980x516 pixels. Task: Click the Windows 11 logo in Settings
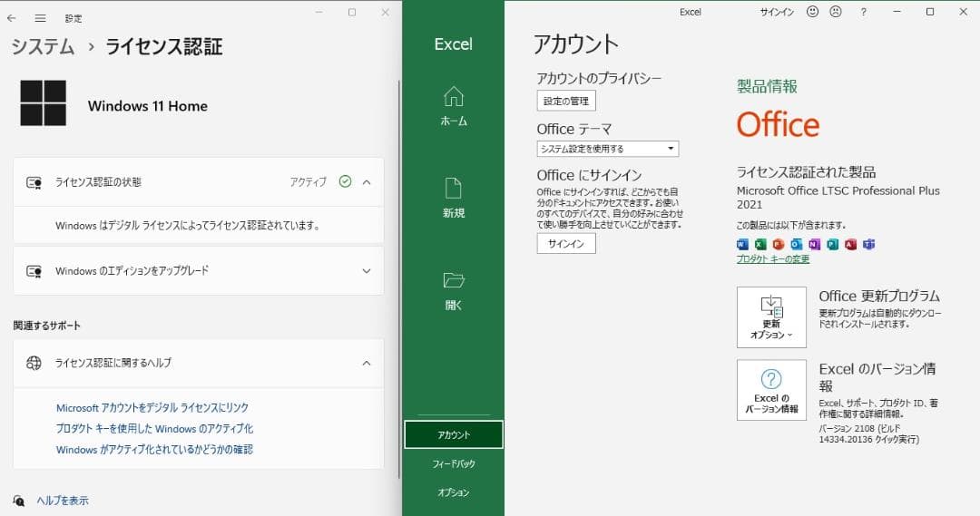(44, 103)
